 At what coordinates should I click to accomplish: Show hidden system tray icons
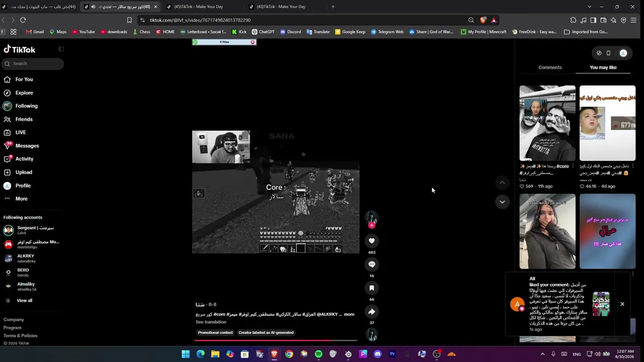(542, 354)
